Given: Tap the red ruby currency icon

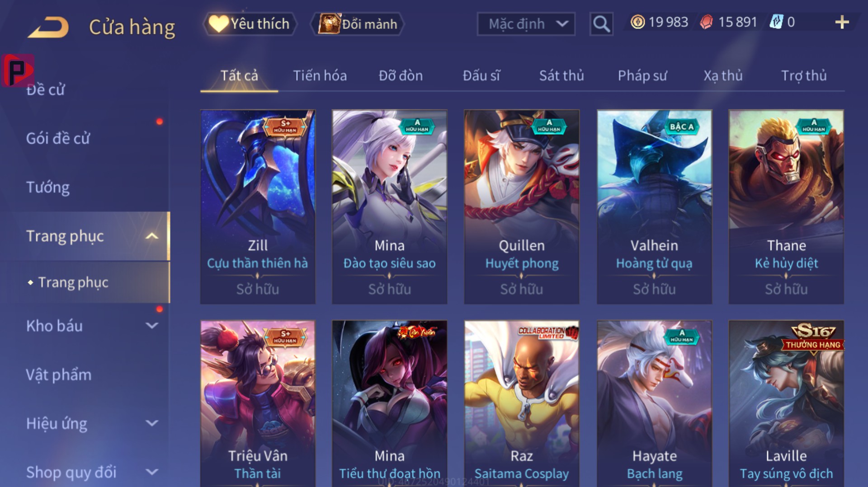Looking at the screenshot, I should click(706, 22).
